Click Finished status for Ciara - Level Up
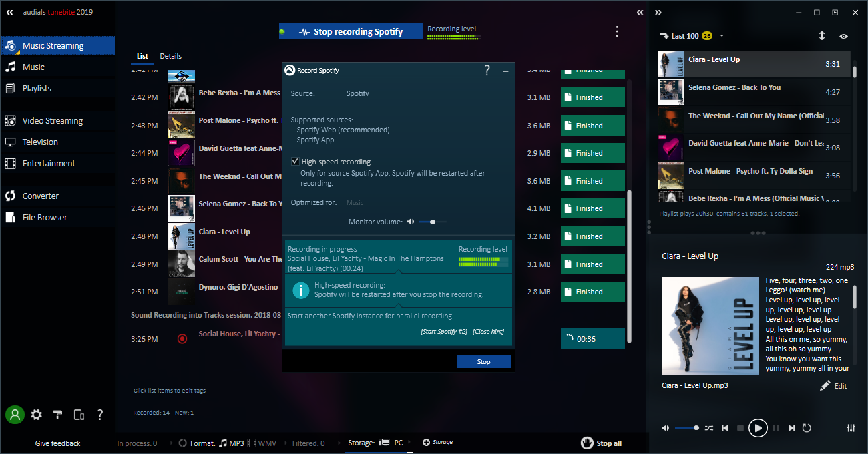The width and height of the screenshot is (868, 454). pos(593,236)
